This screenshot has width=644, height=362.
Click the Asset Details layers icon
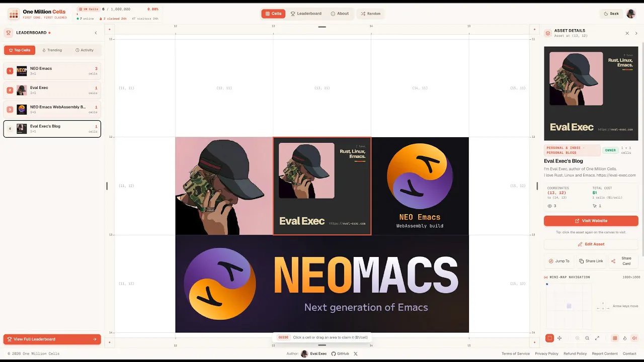click(x=548, y=33)
